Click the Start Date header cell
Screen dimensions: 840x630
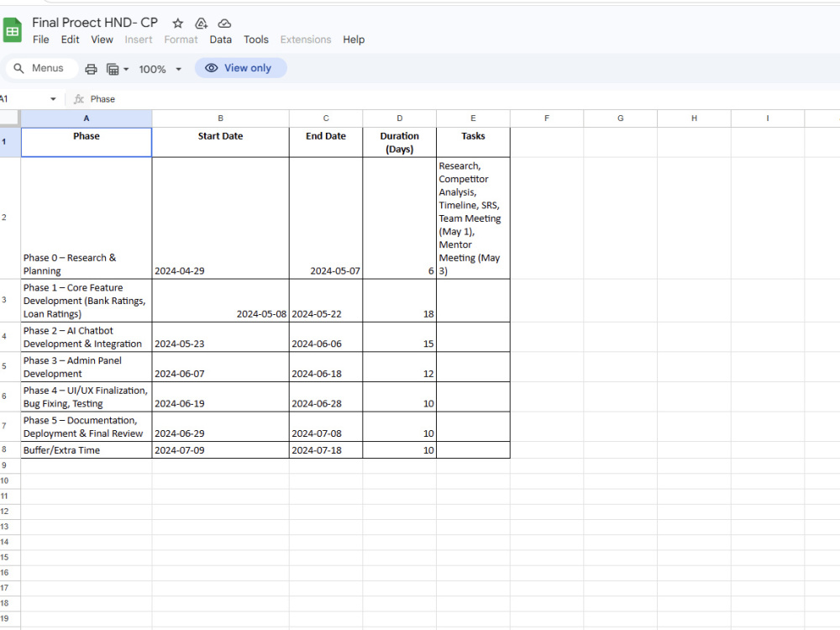click(220, 143)
